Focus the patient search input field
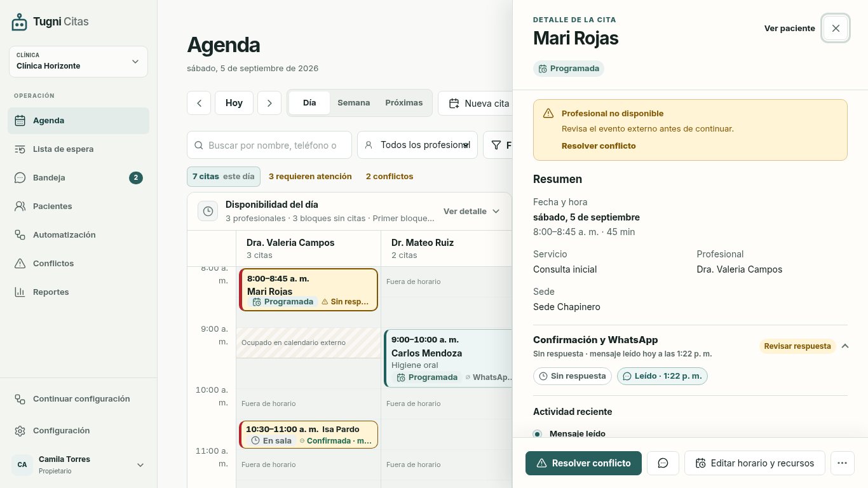868x488 pixels. (x=269, y=145)
